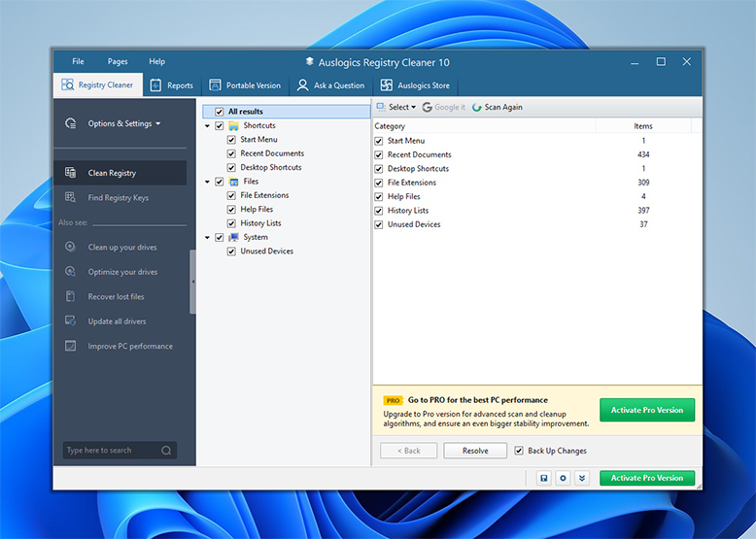Viewport: 756px width, 539px height.
Task: Toggle the Files tree checkbox
Action: (220, 182)
